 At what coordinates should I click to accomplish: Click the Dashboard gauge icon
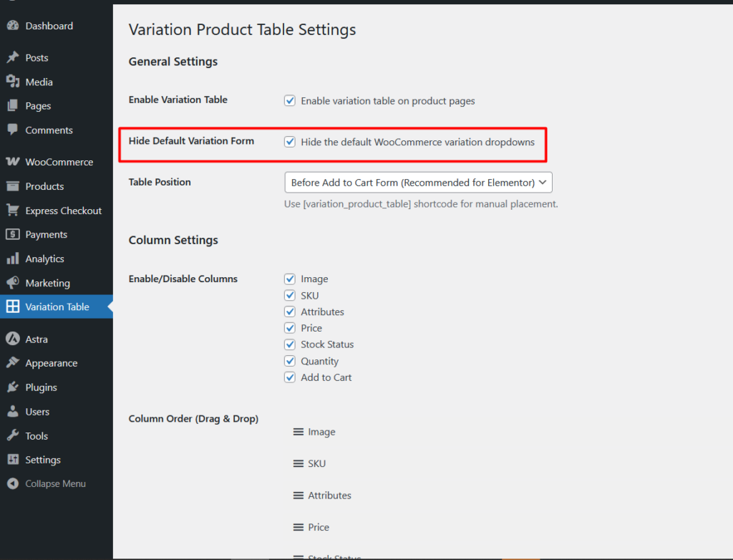pyautogui.click(x=12, y=26)
